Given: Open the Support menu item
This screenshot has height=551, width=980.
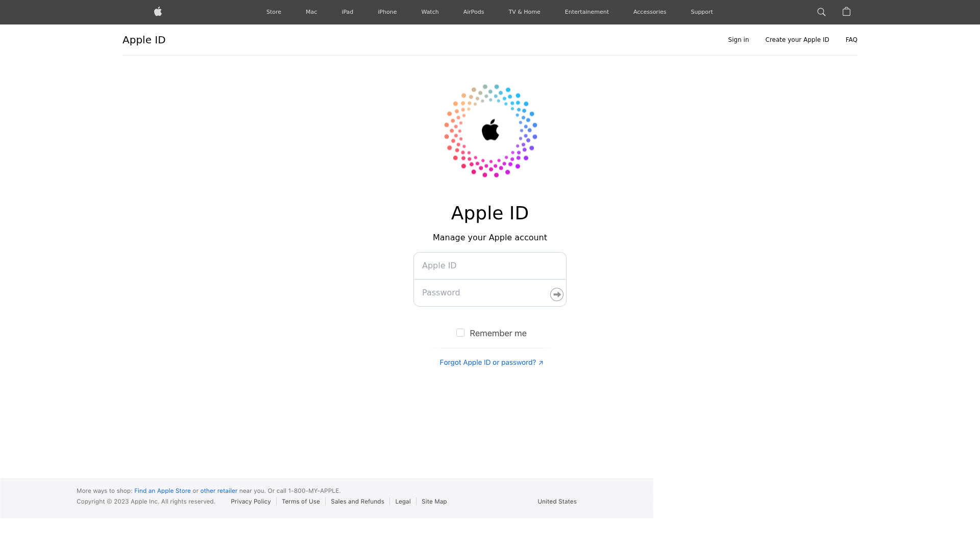Looking at the screenshot, I should click(702, 12).
